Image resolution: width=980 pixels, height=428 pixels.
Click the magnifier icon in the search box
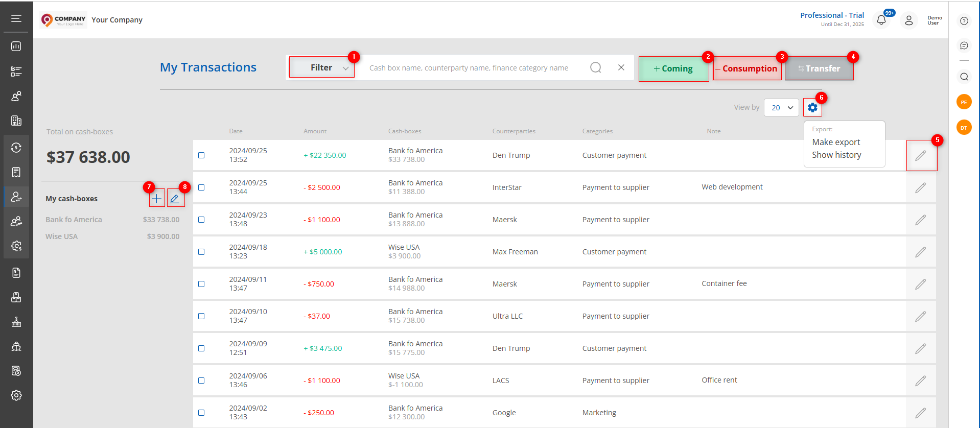click(x=596, y=67)
